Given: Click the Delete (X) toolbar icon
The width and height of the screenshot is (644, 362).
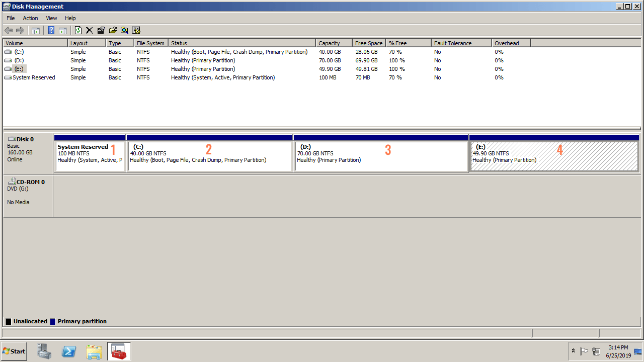Looking at the screenshot, I should 90,30.
